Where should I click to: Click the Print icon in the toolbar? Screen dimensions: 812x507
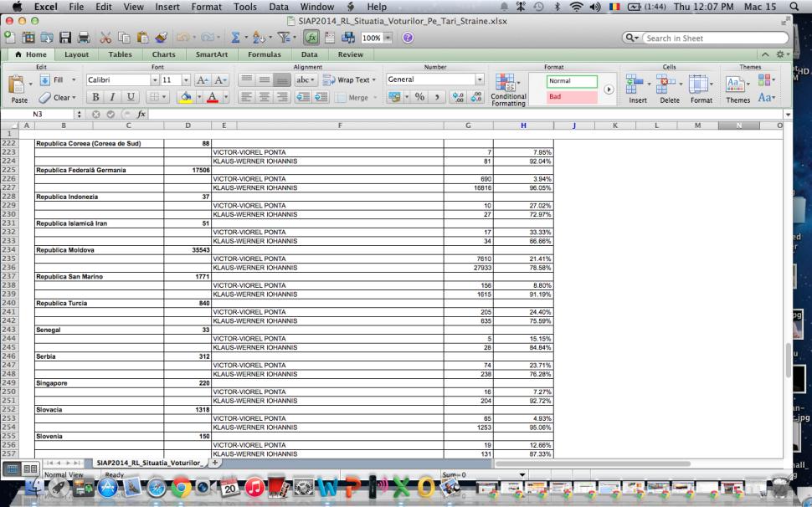pos(85,38)
